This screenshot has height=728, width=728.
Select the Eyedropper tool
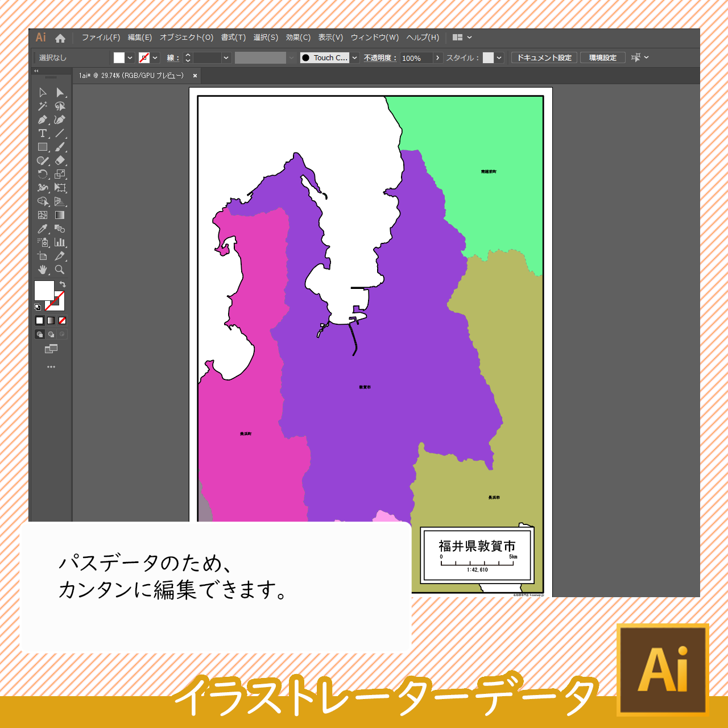click(43, 229)
